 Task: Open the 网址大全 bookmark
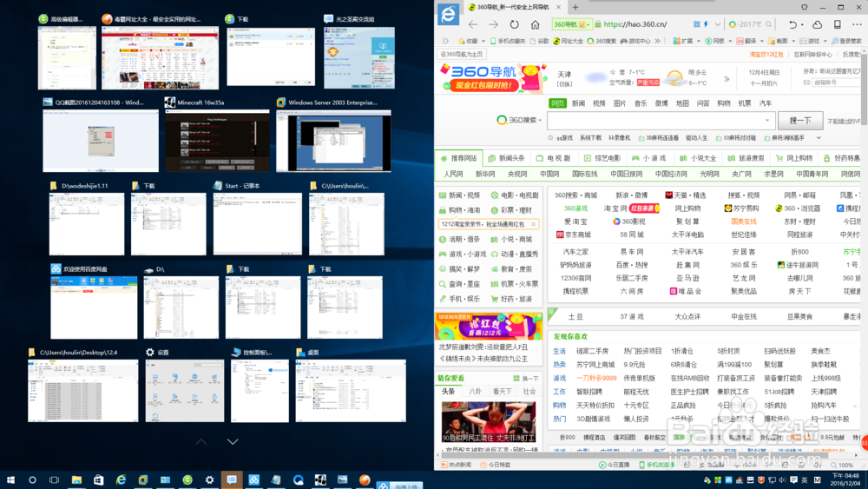coord(568,41)
